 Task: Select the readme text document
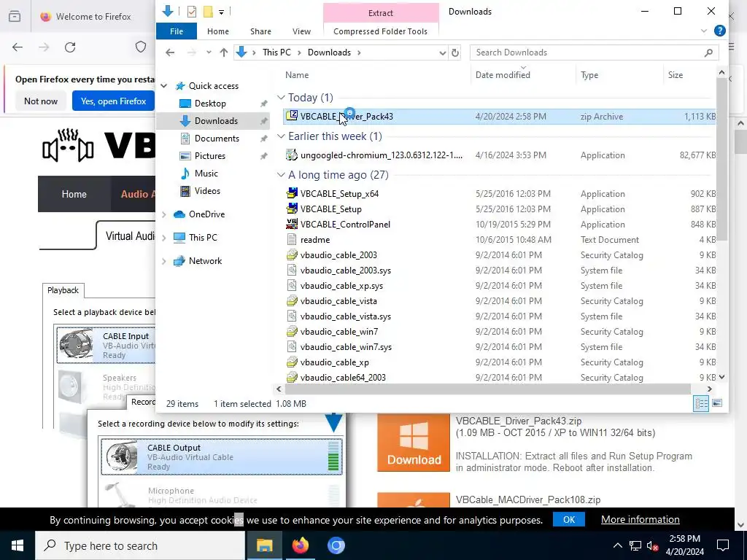pos(499,239)
